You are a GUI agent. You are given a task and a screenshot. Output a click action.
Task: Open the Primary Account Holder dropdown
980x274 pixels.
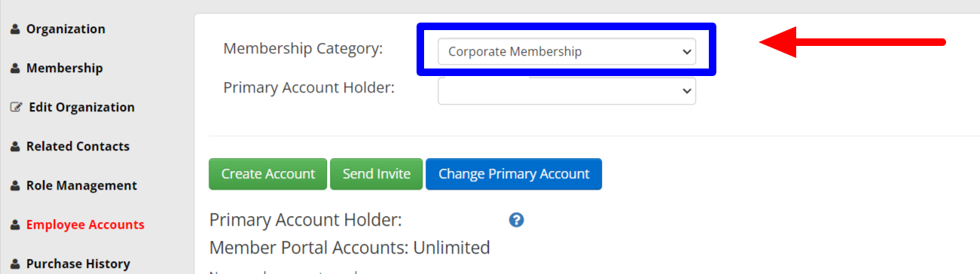(566, 90)
